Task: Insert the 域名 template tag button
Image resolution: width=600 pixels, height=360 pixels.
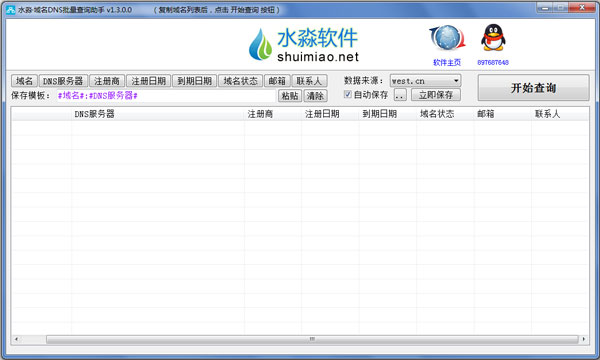Action: [x=24, y=81]
